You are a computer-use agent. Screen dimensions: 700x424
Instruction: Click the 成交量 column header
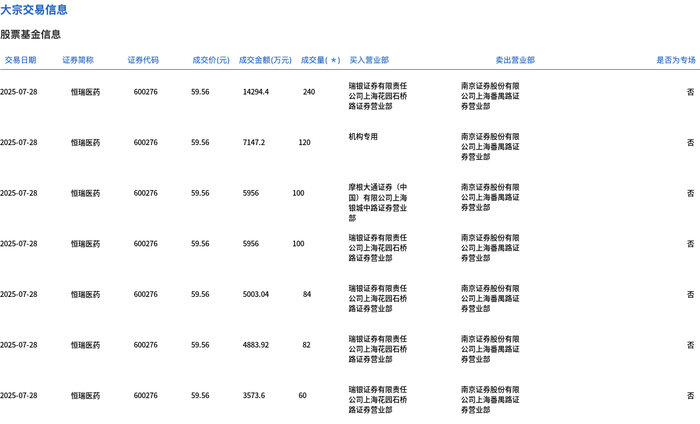(x=320, y=60)
